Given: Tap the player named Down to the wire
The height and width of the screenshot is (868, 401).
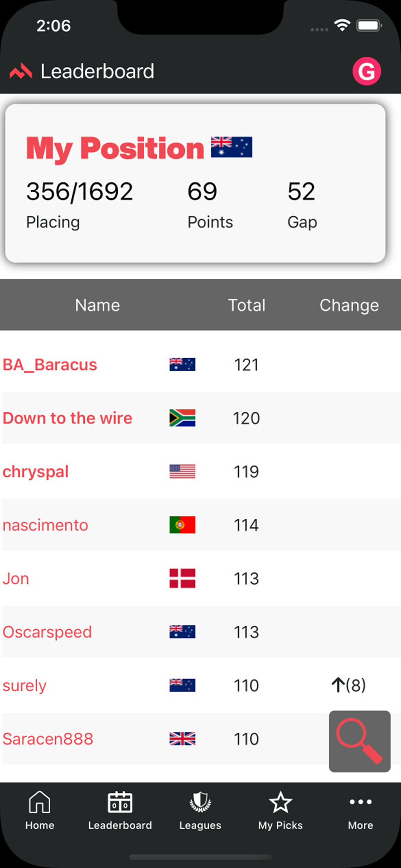Looking at the screenshot, I should tap(67, 418).
